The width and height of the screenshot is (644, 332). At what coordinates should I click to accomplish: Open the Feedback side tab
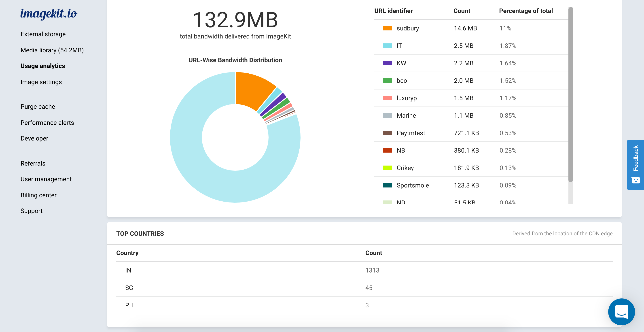click(635, 165)
